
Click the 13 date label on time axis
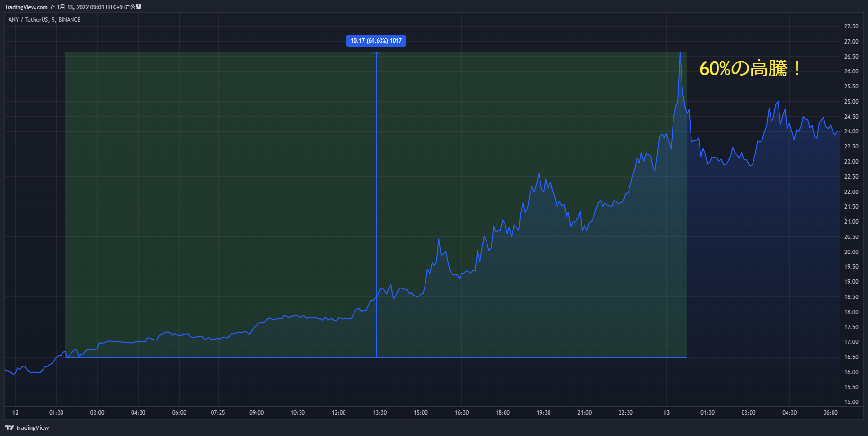point(666,413)
